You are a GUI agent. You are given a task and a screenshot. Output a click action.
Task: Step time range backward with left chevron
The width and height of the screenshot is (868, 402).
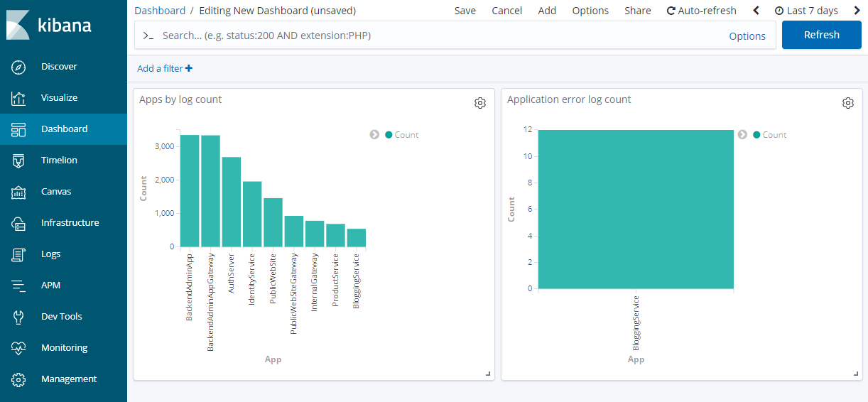pyautogui.click(x=756, y=11)
